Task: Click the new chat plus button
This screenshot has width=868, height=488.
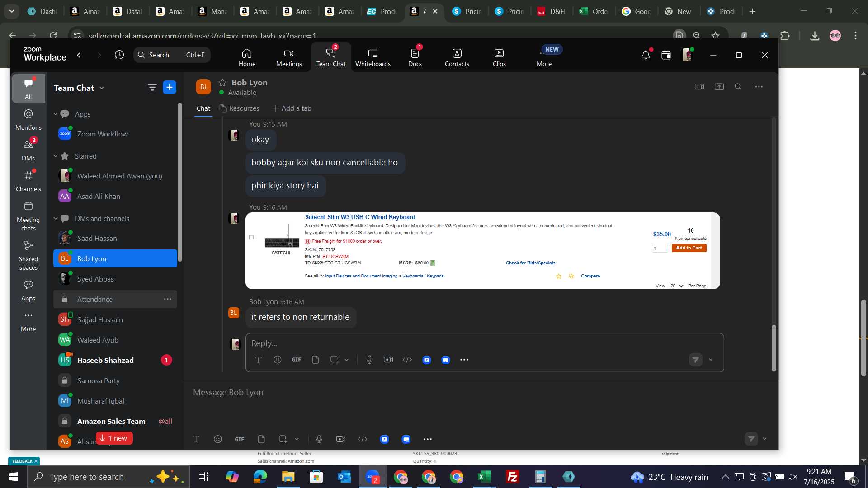Action: (170, 87)
